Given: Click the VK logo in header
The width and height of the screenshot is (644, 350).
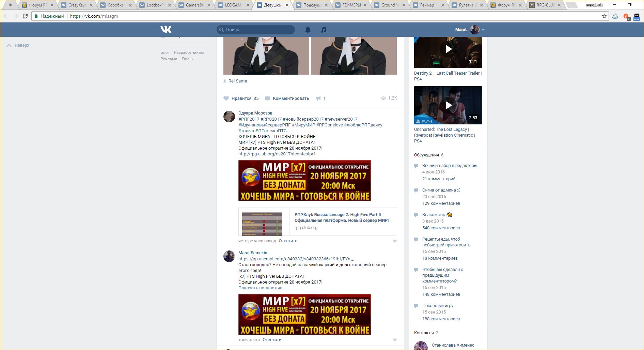Looking at the screenshot, I should (x=166, y=30).
